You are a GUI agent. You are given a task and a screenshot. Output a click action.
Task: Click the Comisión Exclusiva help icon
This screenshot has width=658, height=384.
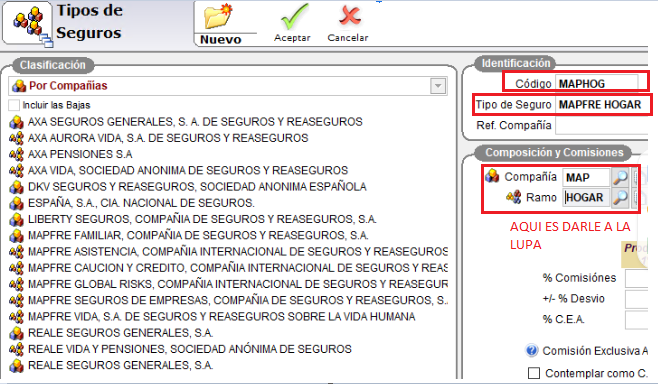pos(532,350)
